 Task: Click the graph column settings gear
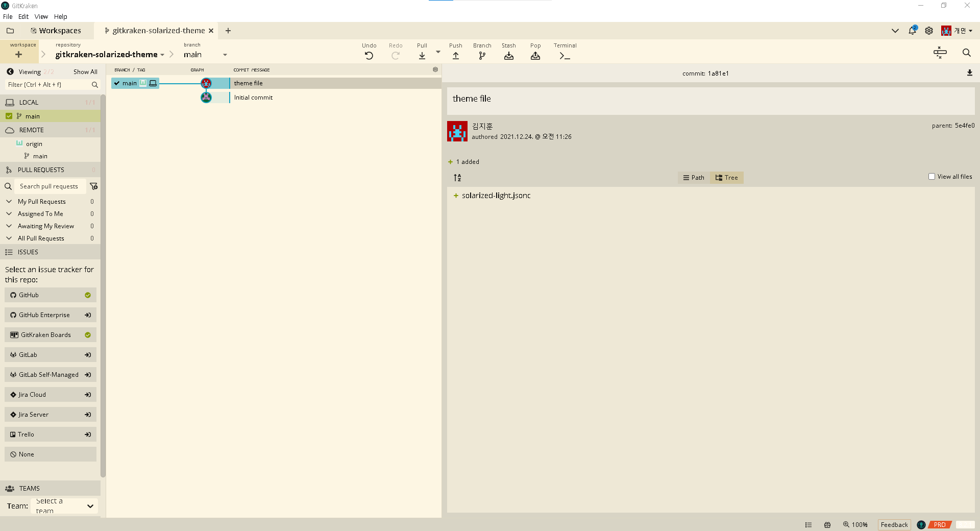435,69
